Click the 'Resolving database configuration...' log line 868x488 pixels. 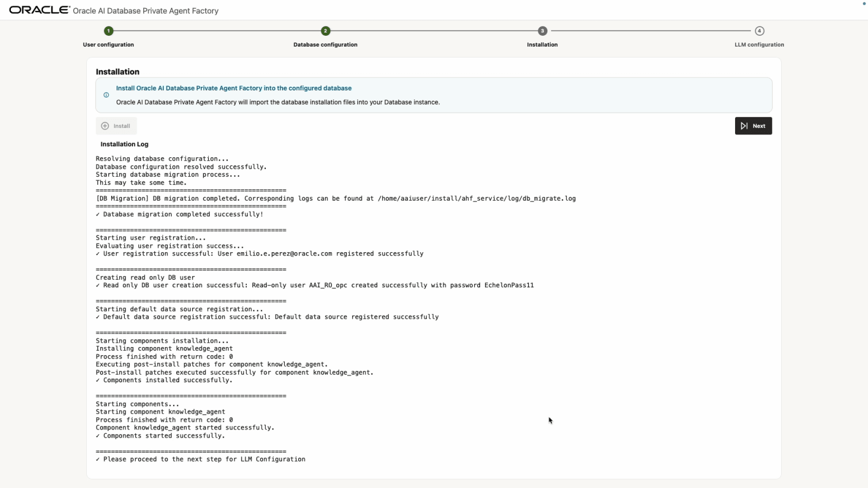coord(162,159)
